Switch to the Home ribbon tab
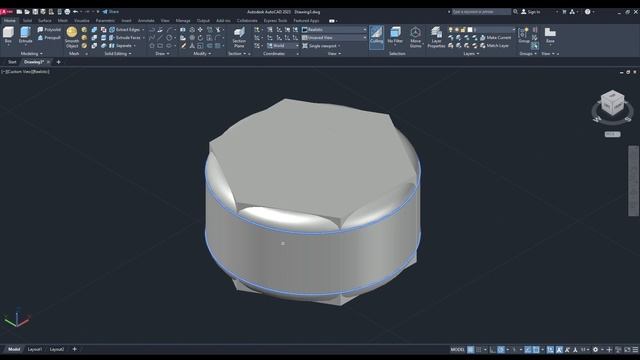Image resolution: width=640 pixels, height=360 pixels. tap(9, 20)
